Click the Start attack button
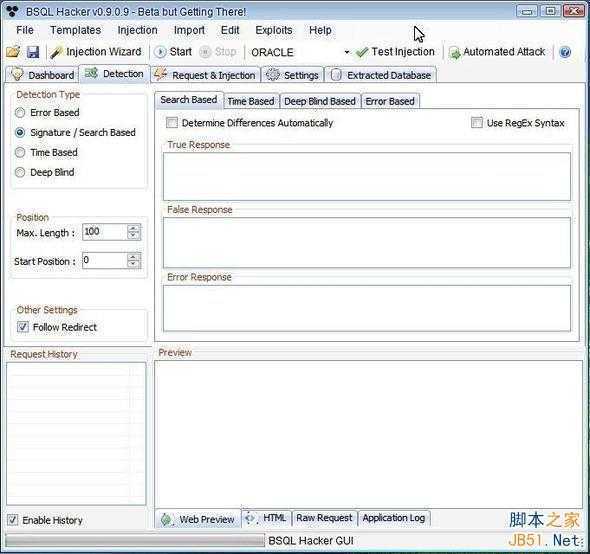This screenshot has width=590, height=554. click(173, 52)
